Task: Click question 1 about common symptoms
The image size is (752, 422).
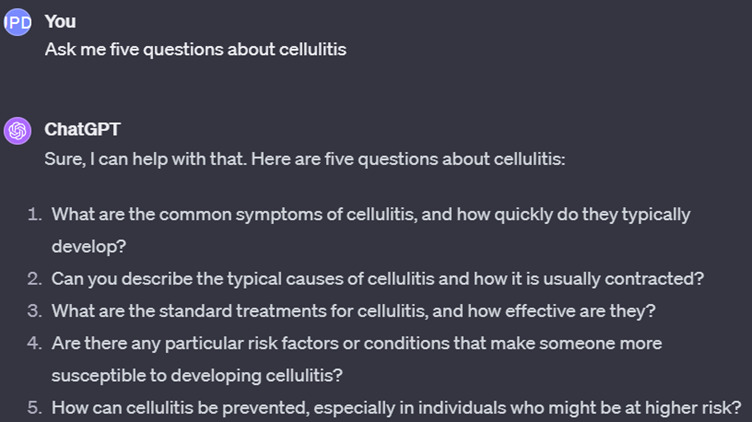Action: pyautogui.click(x=371, y=230)
